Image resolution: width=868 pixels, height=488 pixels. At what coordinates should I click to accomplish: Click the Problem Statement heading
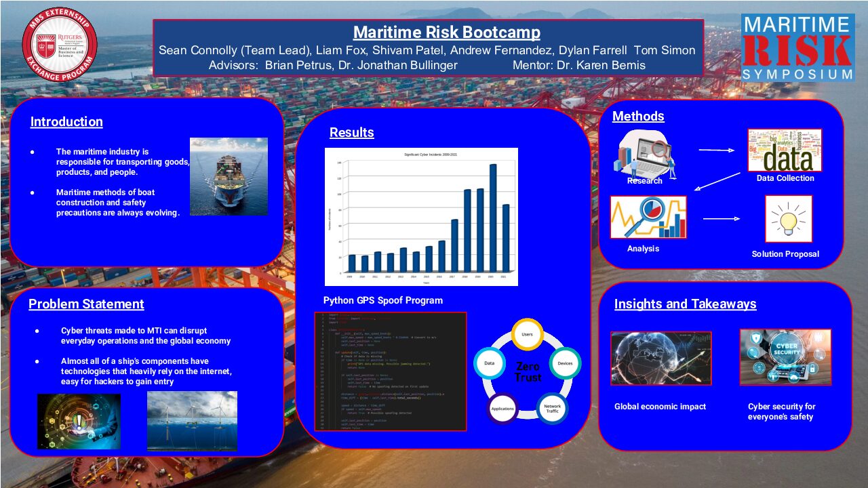pos(87,304)
